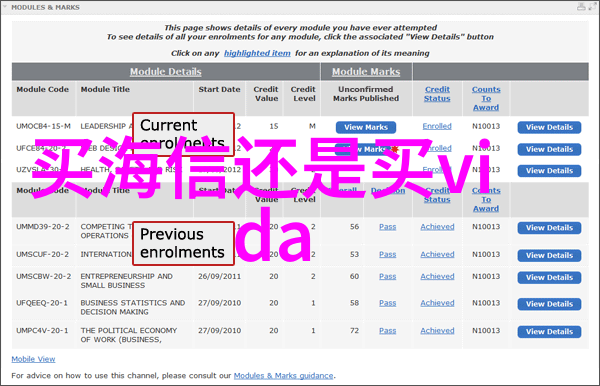Switch to the Mobile View link
Viewport: 600px width, 386px height.
(x=33, y=359)
